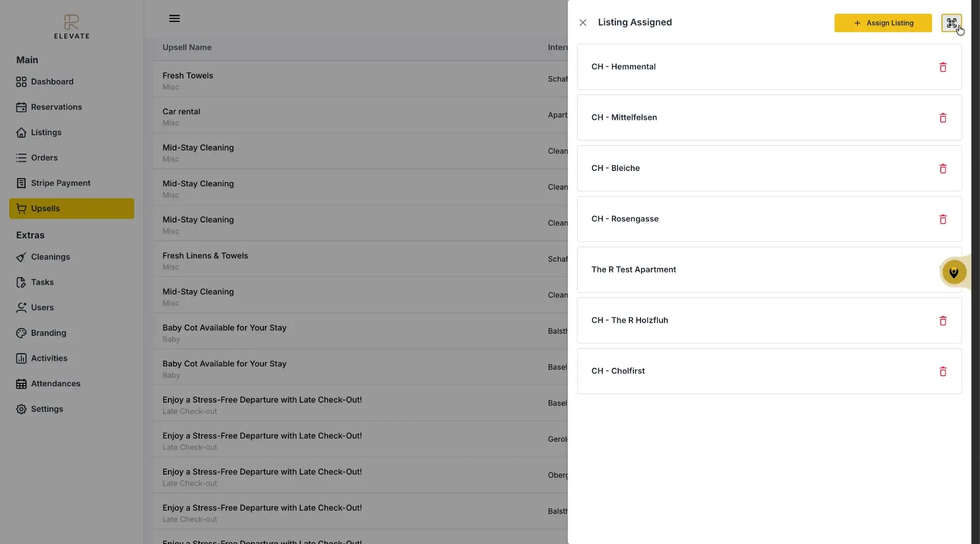980x544 pixels.
Task: Open the hamburger menu
Action: click(x=175, y=18)
